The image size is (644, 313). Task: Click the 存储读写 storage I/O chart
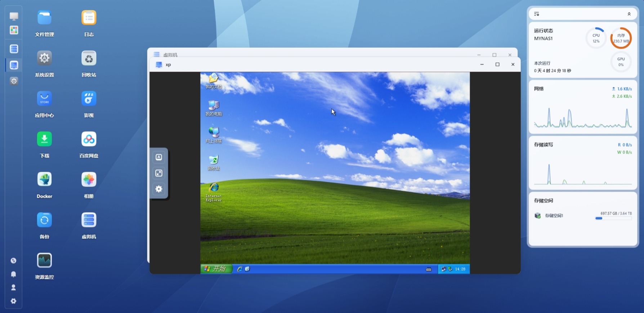click(583, 163)
